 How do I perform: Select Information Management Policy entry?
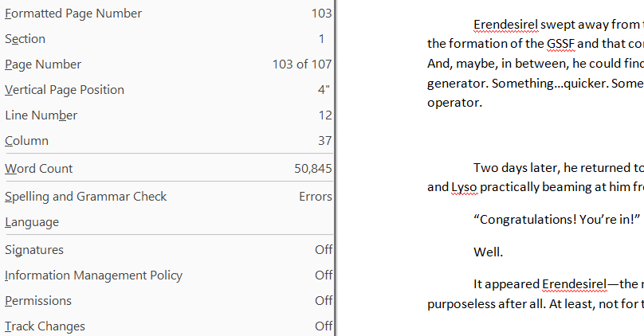click(93, 275)
